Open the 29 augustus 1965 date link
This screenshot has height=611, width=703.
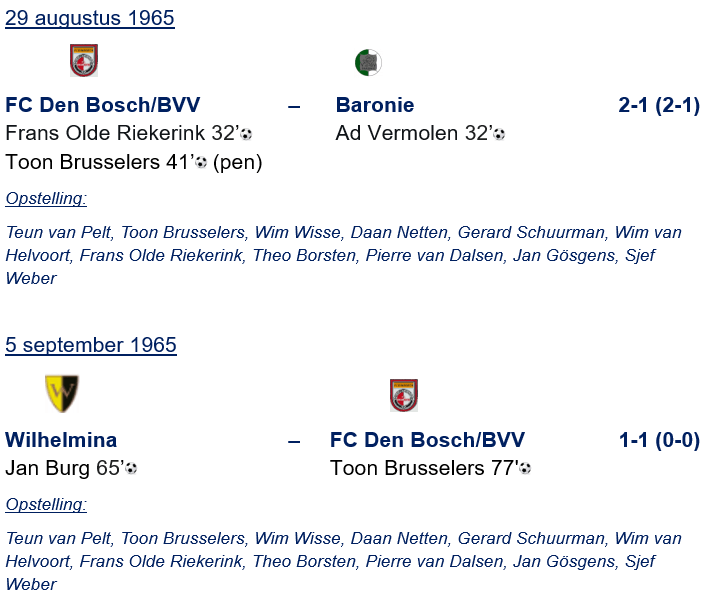[x=89, y=18]
